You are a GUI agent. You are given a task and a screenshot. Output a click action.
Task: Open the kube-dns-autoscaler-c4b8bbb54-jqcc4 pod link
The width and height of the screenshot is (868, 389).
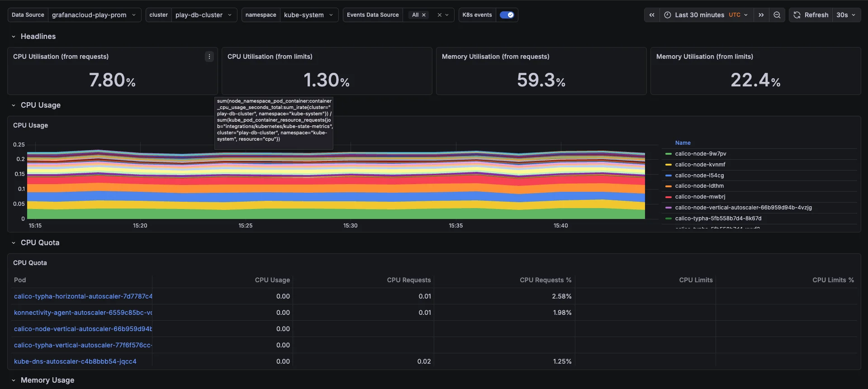75,361
